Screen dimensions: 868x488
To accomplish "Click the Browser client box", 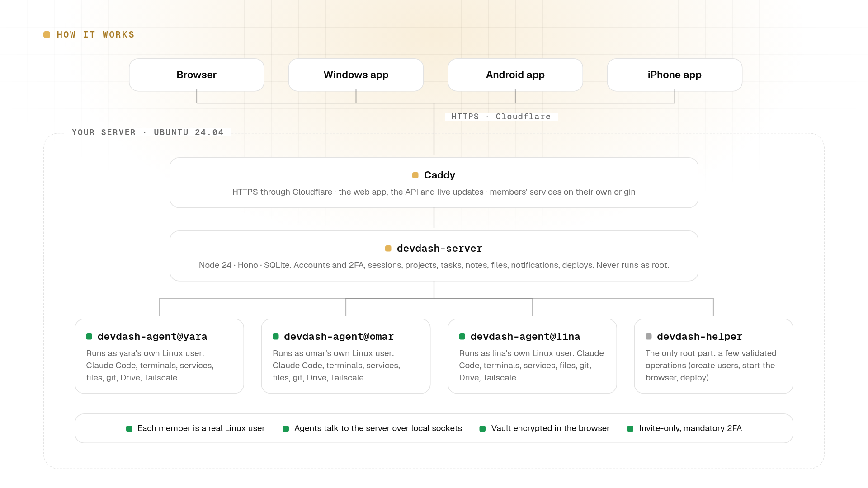I will (197, 75).
